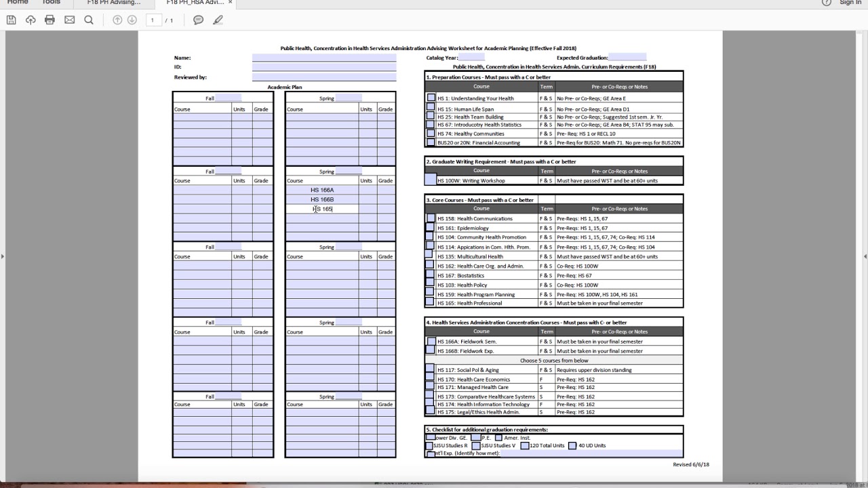Screen dimensions: 868x488
Task: Check the 40 UD Units box
Action: coord(572,446)
